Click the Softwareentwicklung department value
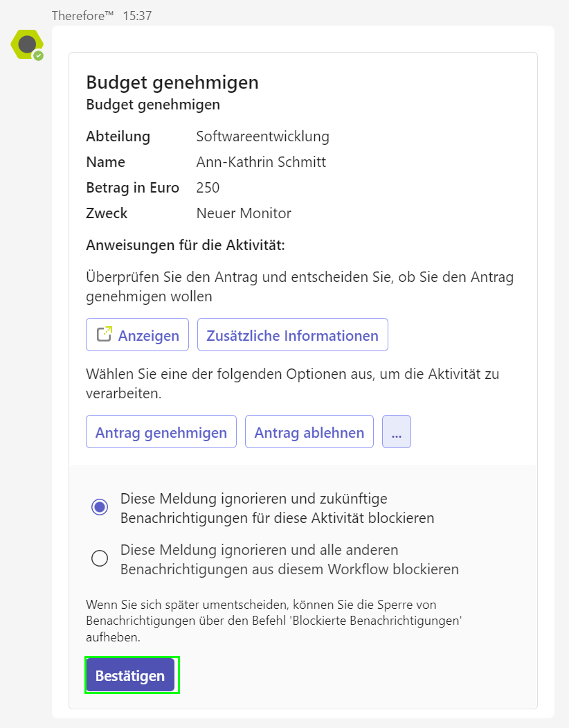The height and width of the screenshot is (728, 569). 262,136
